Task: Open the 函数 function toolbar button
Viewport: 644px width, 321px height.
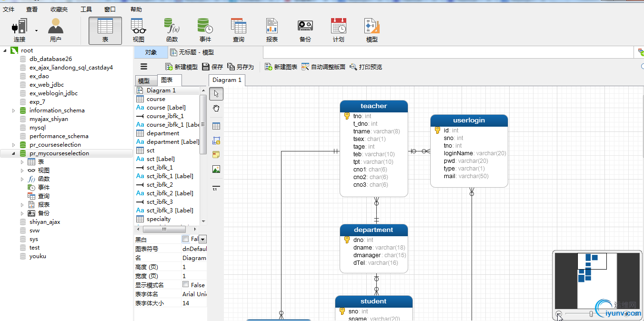Action: (x=172, y=30)
